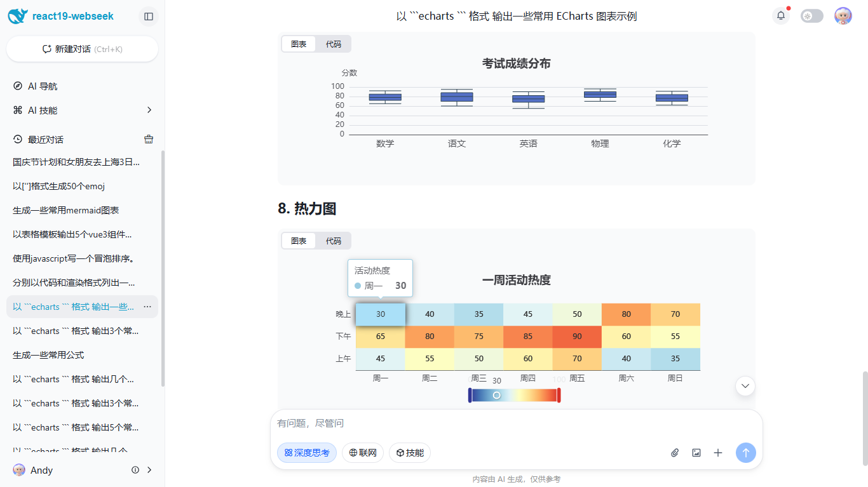Image resolution: width=868 pixels, height=487 pixels.
Task: Open the chat 生成一些常用mermaid图表
Action: pyautogui.click(x=83, y=210)
